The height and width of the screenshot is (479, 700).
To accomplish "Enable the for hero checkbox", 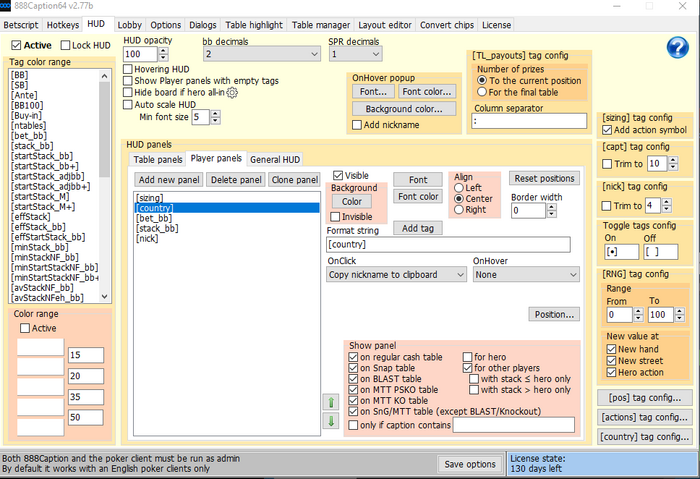I will point(467,357).
